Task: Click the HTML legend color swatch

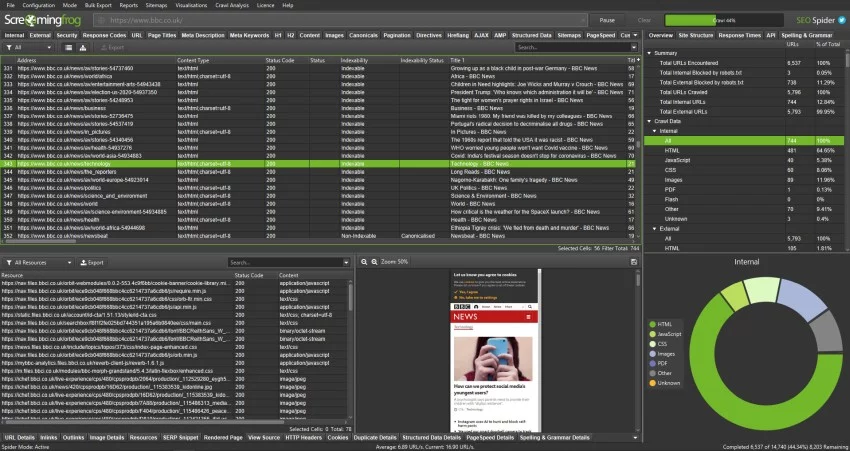Action: click(x=652, y=324)
